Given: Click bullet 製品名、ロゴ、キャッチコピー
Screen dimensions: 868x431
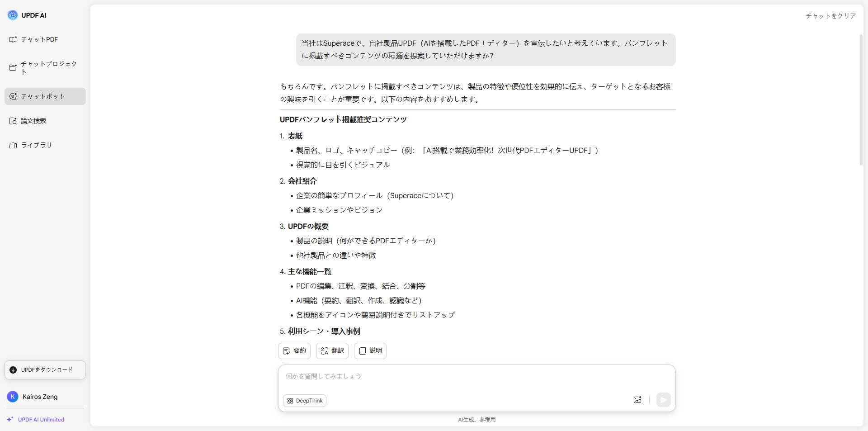Looking at the screenshot, I should pyautogui.click(x=447, y=151).
